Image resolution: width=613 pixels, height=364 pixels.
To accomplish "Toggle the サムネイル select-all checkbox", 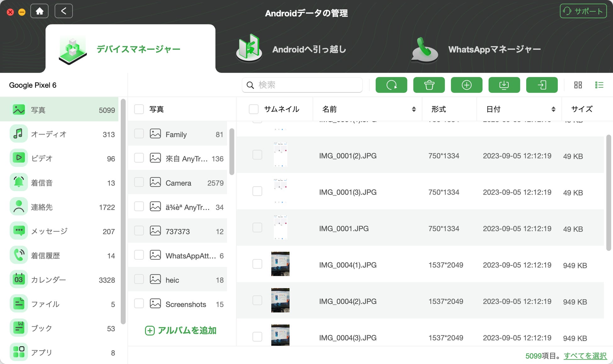I will coord(253,109).
